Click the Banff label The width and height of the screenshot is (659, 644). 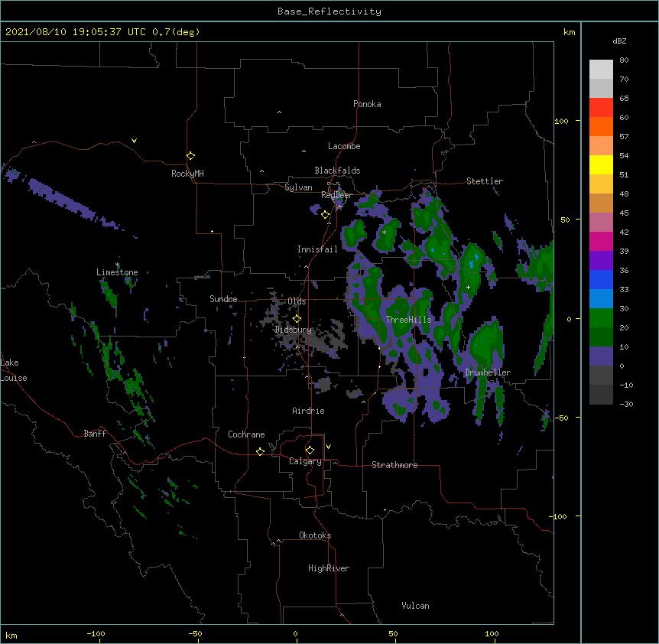[95, 434]
